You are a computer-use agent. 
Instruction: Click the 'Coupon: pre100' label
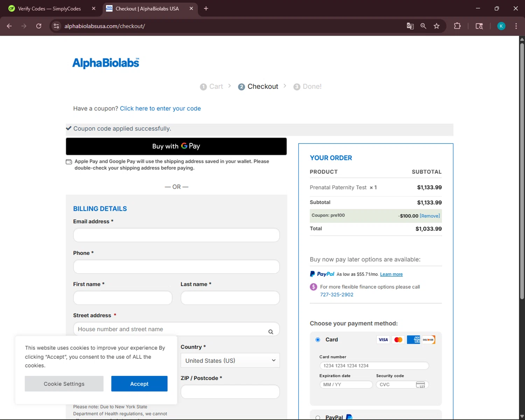click(328, 216)
